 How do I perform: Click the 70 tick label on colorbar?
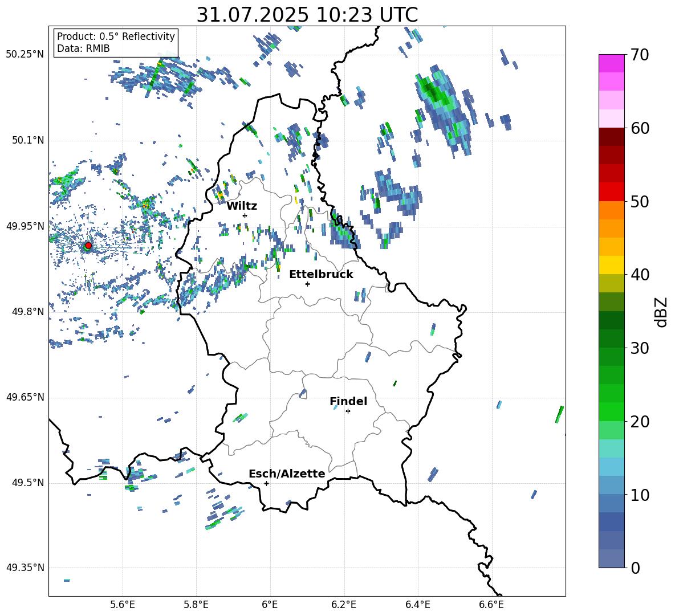640,55
